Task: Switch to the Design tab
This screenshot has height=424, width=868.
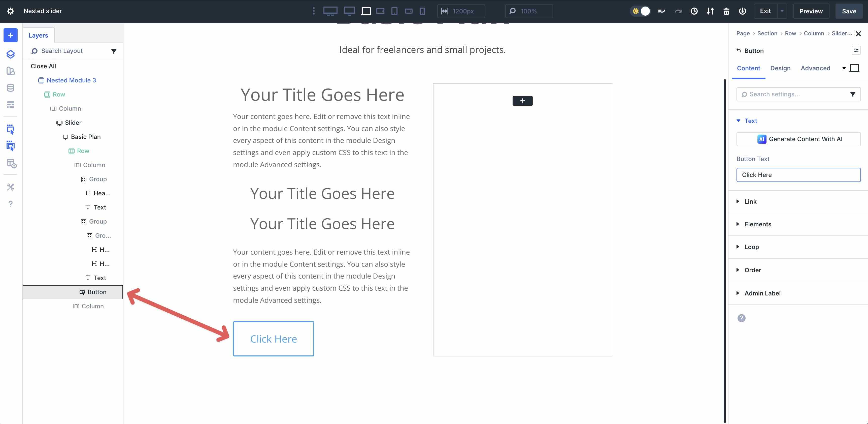Action: [x=780, y=68]
